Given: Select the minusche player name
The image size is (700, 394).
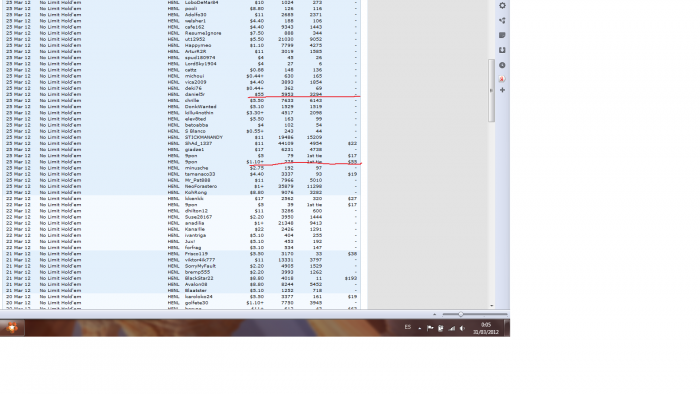Looking at the screenshot, I should click(x=196, y=168).
